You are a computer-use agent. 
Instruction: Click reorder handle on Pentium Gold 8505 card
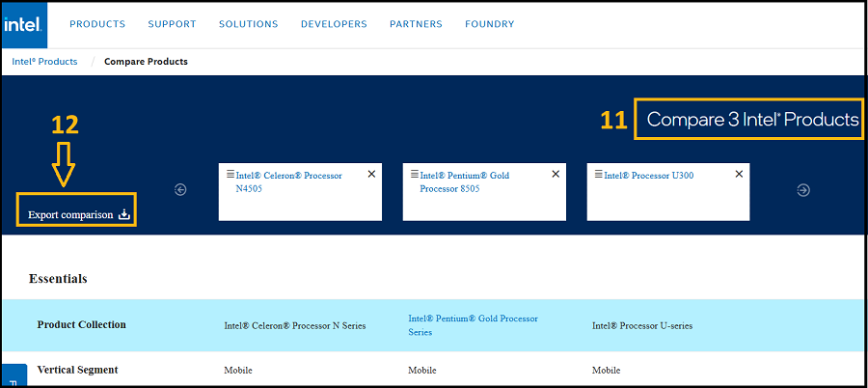[414, 174]
